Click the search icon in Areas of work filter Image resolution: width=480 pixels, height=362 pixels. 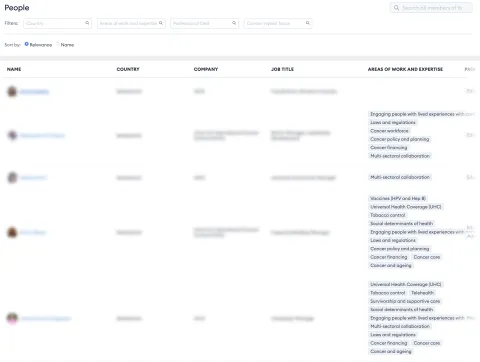click(161, 23)
